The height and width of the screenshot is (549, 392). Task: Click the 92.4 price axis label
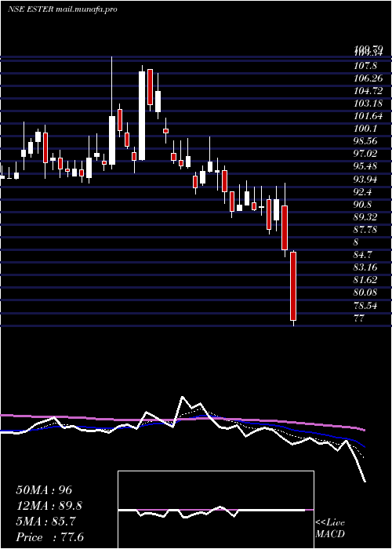click(x=363, y=192)
